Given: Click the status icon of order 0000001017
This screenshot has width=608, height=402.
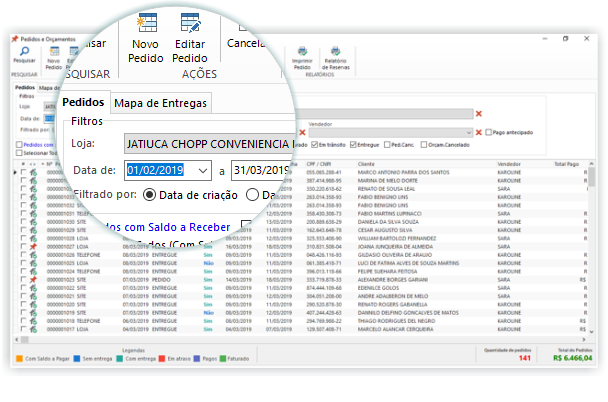Looking at the screenshot, I should (33, 329).
